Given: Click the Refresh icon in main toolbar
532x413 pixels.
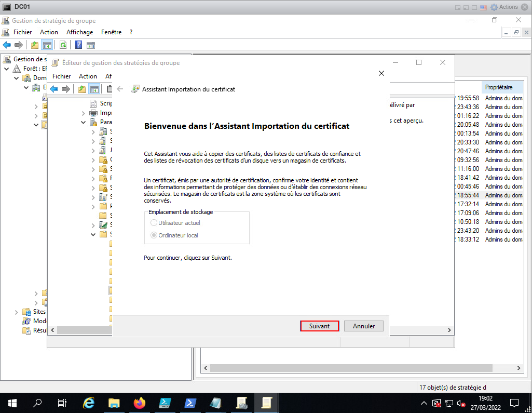Looking at the screenshot, I should [63, 45].
